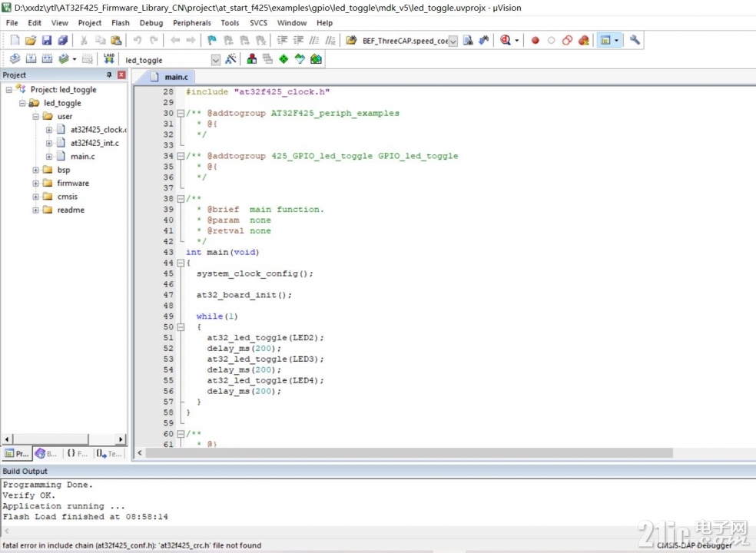Click project panel right scroll arrow

(121, 439)
